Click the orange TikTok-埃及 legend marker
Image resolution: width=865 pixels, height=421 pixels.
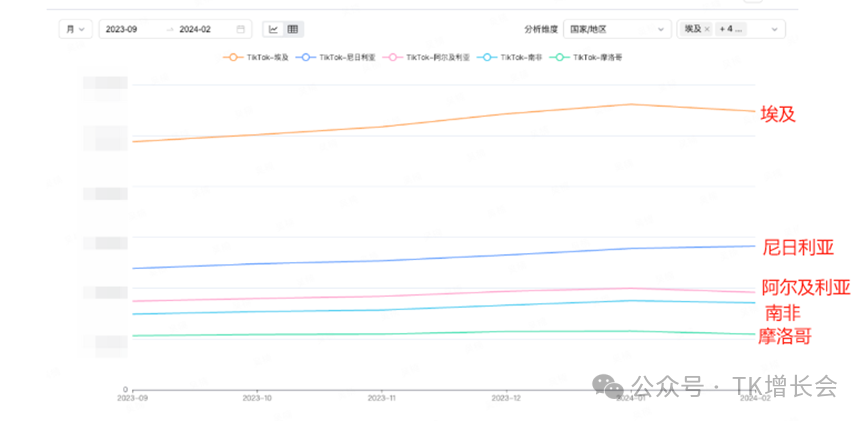click(x=233, y=58)
